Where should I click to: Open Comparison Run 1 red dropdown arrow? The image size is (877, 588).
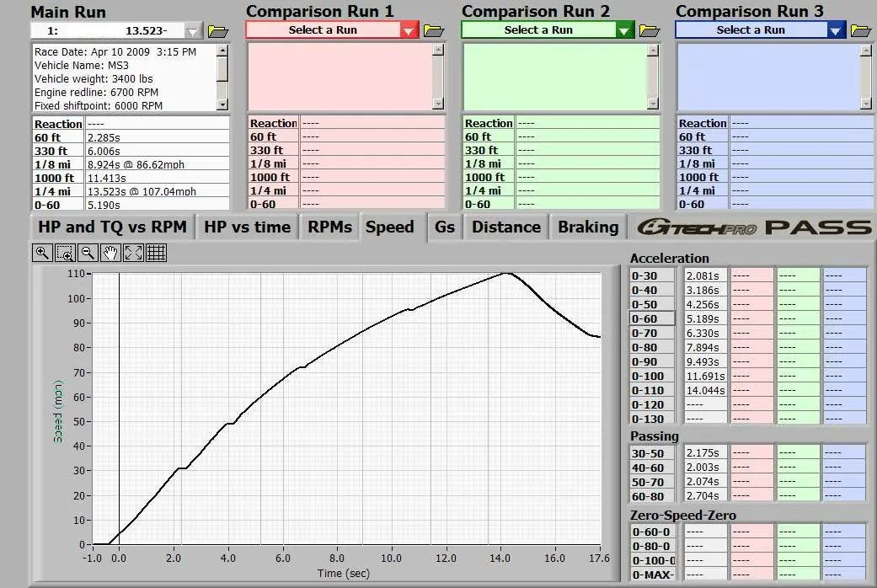409,31
